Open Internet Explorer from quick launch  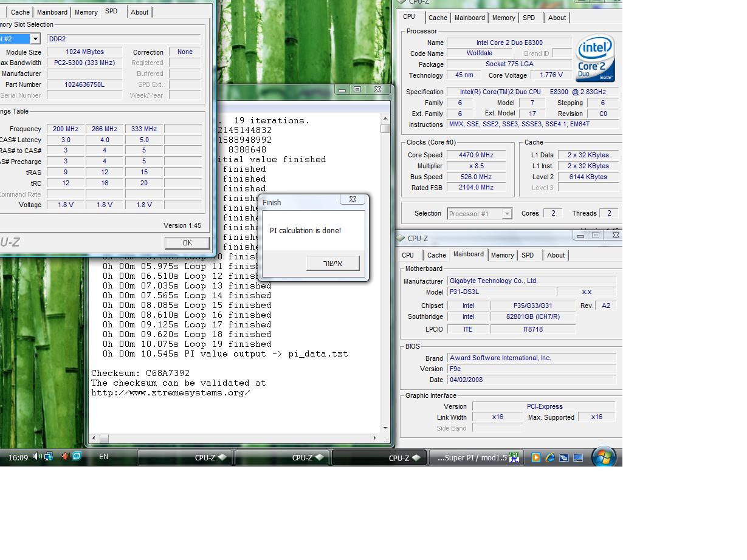(549, 457)
